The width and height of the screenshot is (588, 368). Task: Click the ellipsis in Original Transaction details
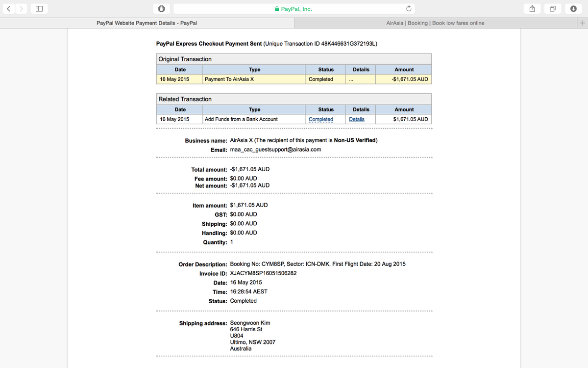(351, 80)
